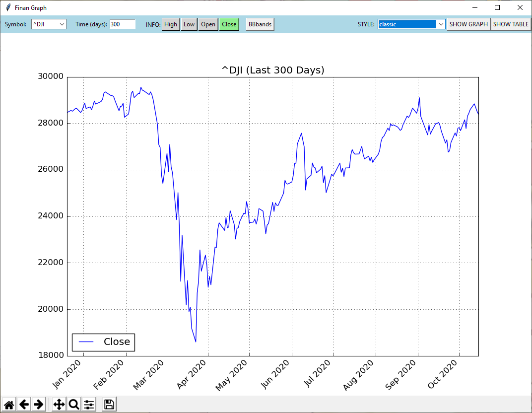Click SHOW TABLE button
This screenshot has height=413, width=532.
pyautogui.click(x=511, y=24)
